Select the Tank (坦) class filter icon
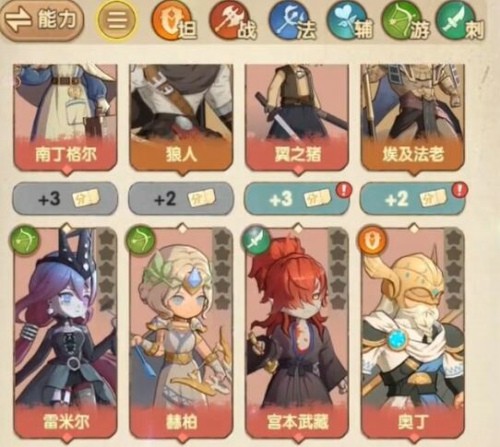 click(173, 21)
